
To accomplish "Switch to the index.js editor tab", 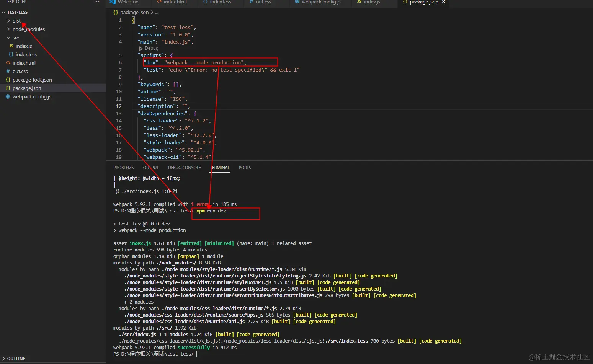I will [371, 2].
